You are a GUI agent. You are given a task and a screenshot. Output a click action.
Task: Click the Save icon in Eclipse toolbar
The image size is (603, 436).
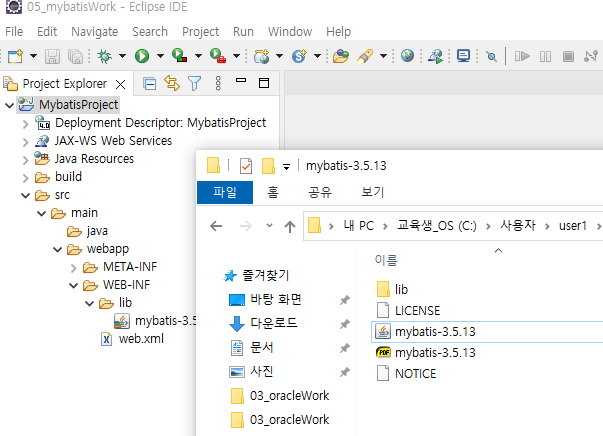(52, 57)
